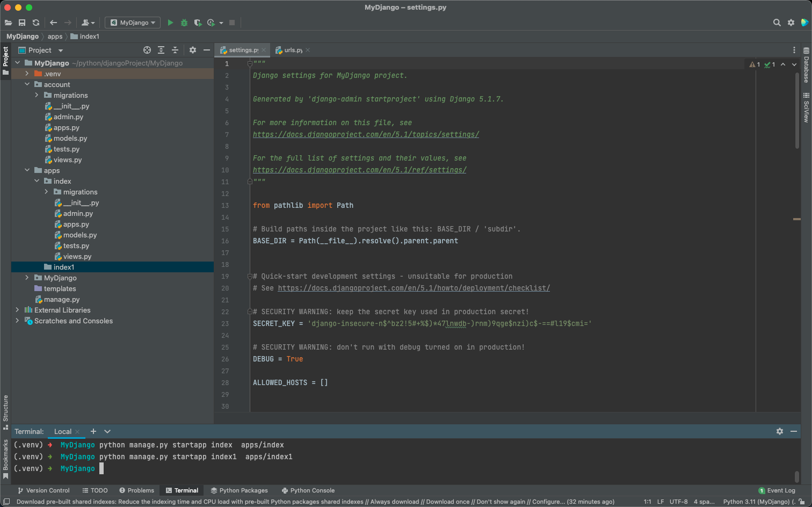
Task: Open Search Everywhere magnifier icon
Action: [777, 23]
